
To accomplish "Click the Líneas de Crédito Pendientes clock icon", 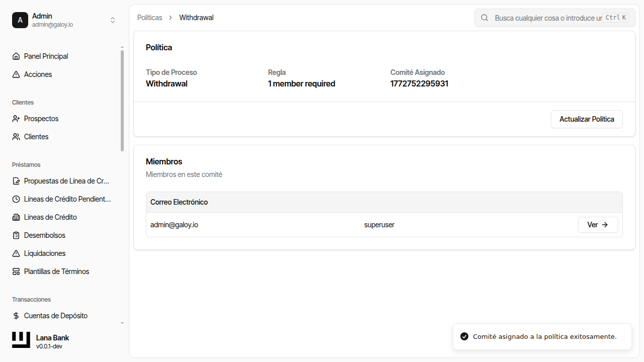I will [16, 199].
